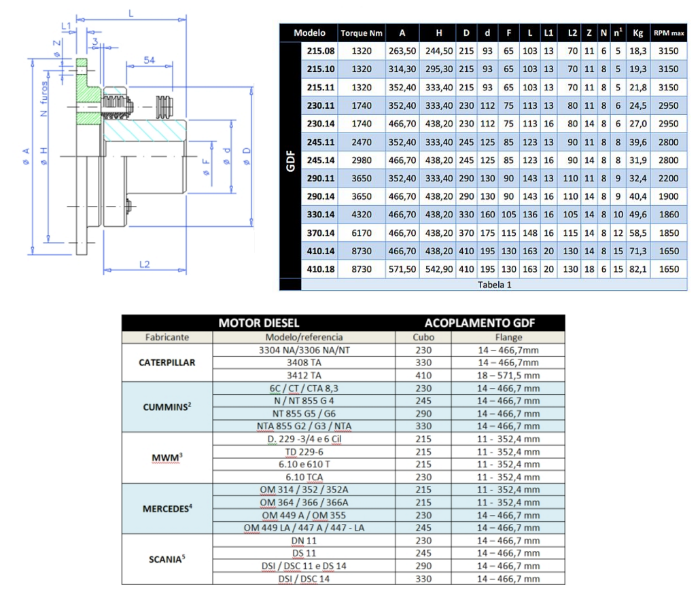Select the Kg column header
The width and height of the screenshot is (700, 604).
point(637,33)
